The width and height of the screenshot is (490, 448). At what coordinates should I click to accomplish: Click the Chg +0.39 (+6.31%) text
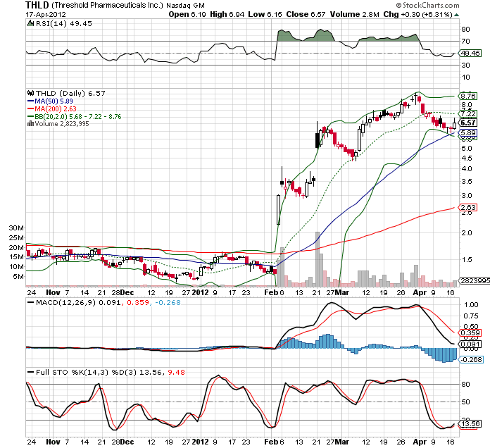tap(417, 14)
